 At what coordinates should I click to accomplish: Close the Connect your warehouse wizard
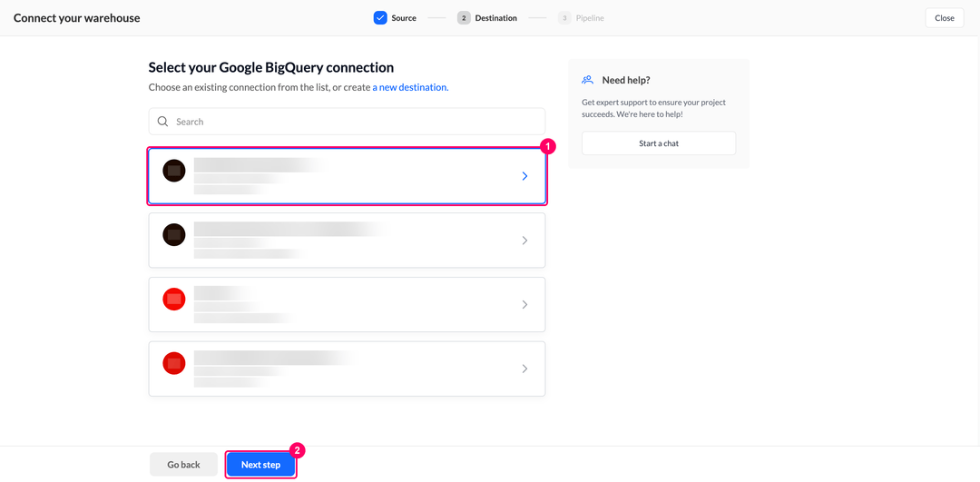[945, 18]
